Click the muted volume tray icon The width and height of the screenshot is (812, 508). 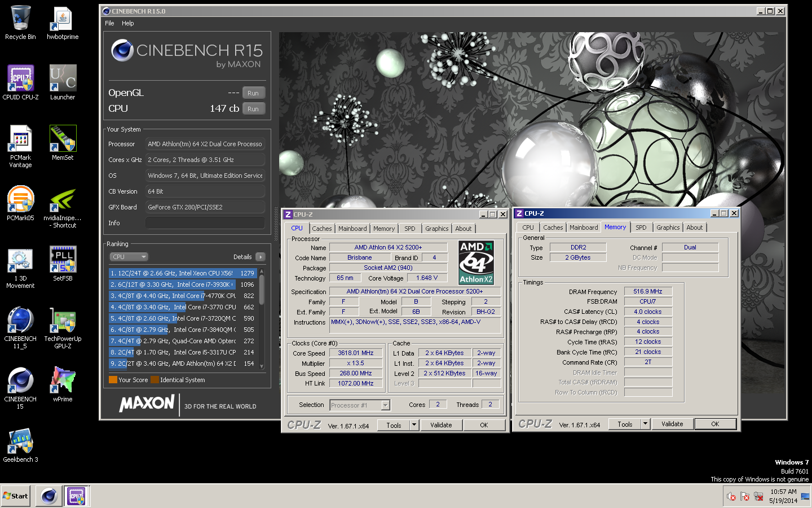click(731, 496)
